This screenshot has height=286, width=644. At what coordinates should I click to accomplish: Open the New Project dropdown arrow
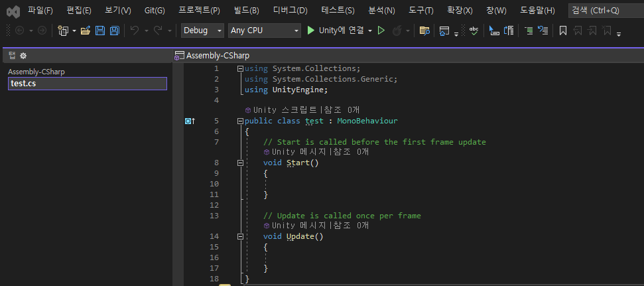pos(74,31)
